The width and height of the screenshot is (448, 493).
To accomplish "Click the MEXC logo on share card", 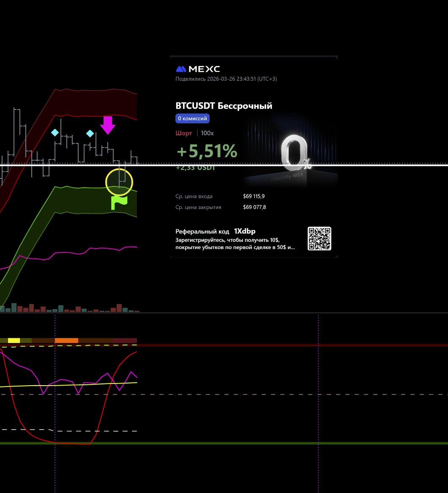I will 198,69.
